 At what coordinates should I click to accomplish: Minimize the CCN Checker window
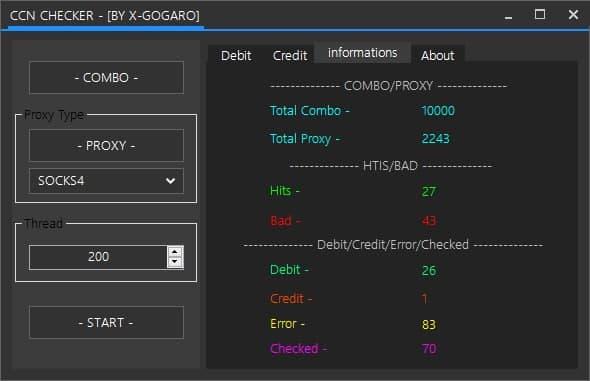[x=509, y=16]
